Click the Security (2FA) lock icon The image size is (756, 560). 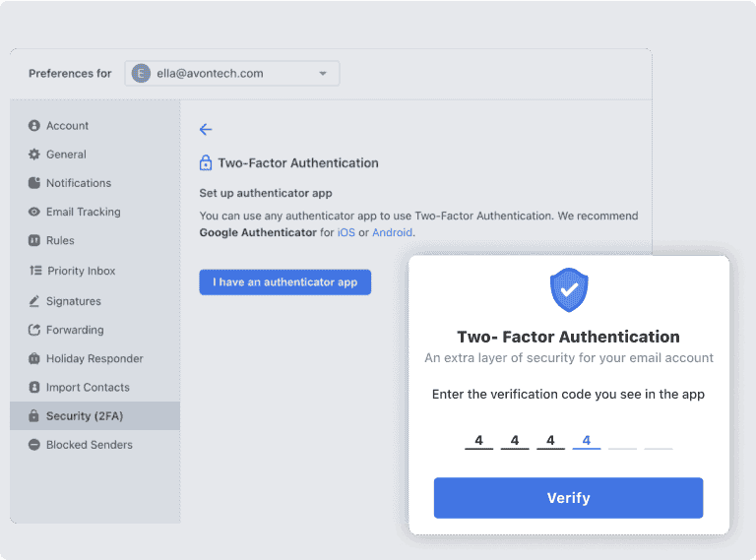(x=33, y=415)
